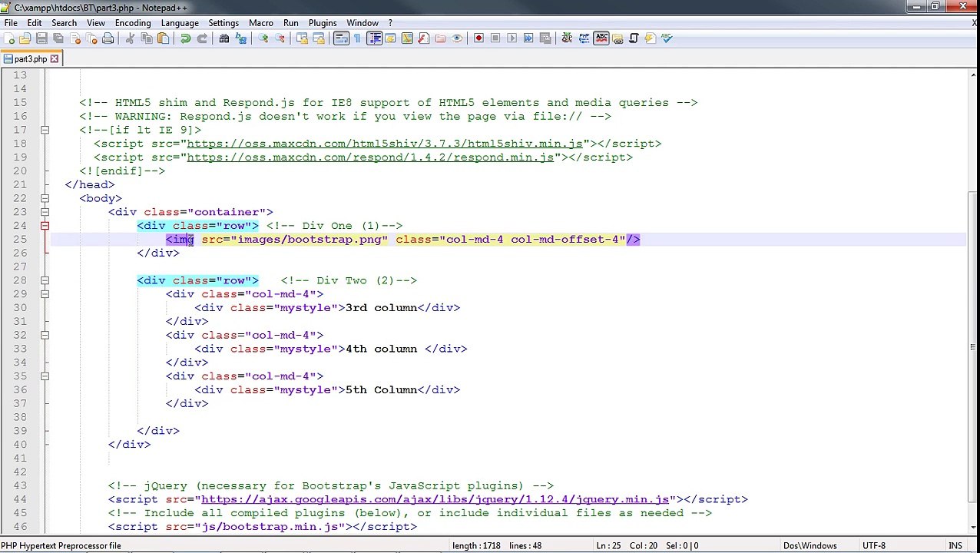Screen dimensions: 980x553
Task: Toggle Word Wrap toolbar button
Action: 341,38
